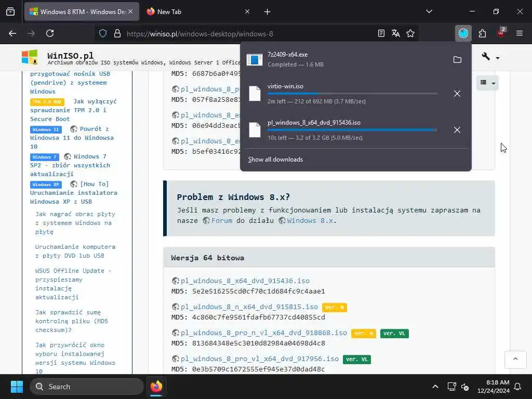Image resolution: width=532 pixels, height=399 pixels.
Task: Toggle reader view icon
Action: [381, 33]
